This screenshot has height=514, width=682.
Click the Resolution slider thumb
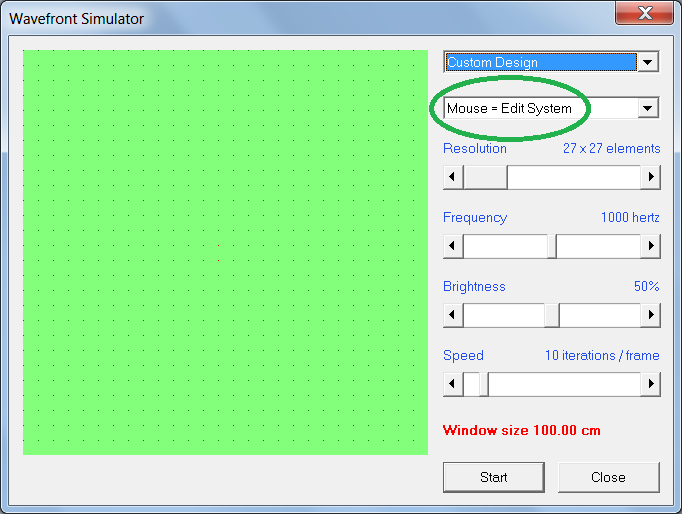pos(485,177)
